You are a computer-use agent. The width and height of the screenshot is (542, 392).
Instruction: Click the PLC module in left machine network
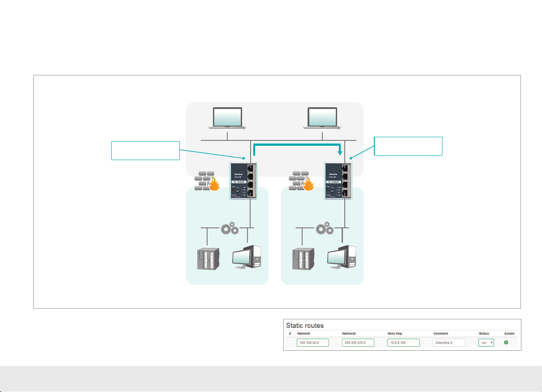(209, 258)
